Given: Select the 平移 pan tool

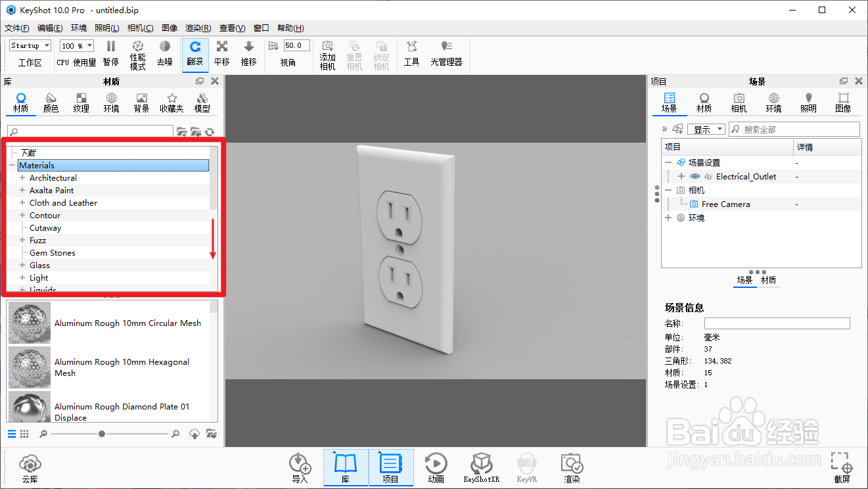Looking at the screenshot, I should 222,53.
